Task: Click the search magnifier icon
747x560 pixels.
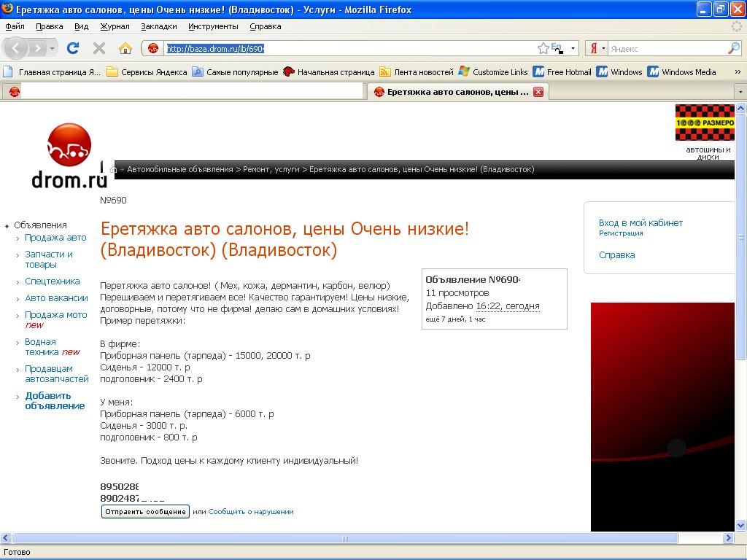Action: (733, 48)
